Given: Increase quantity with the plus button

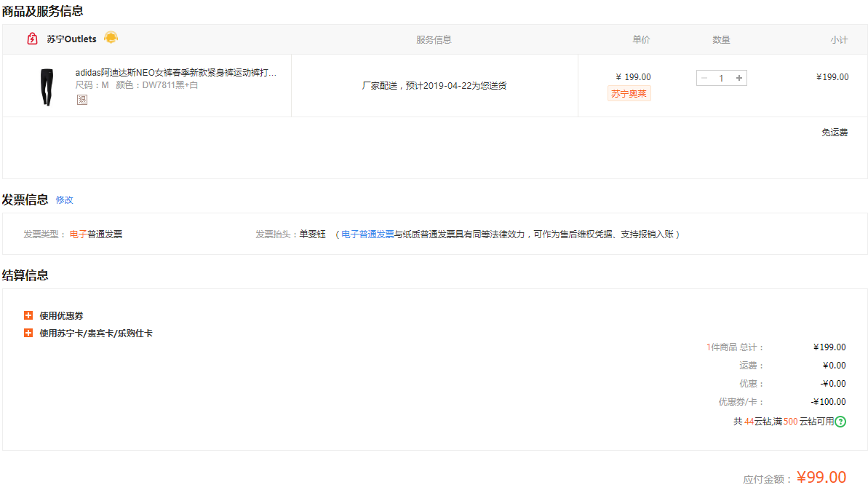Looking at the screenshot, I should pos(739,78).
